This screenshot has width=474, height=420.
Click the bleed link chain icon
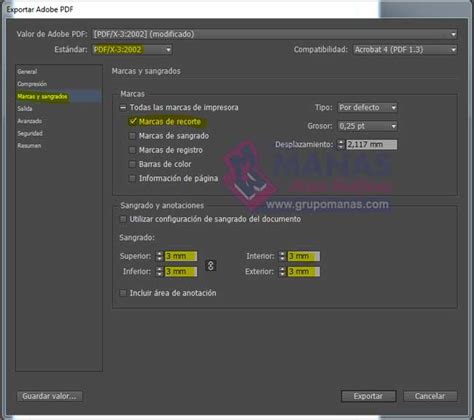click(210, 266)
